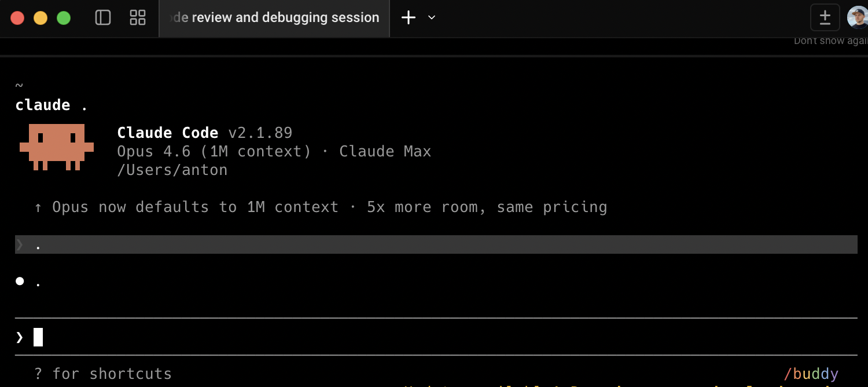Open the tab overview grid icon

coord(138,18)
